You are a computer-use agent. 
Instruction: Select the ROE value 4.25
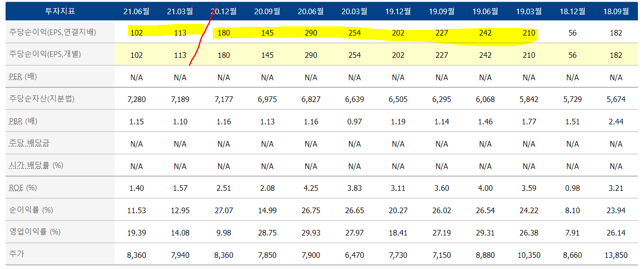pyautogui.click(x=311, y=188)
